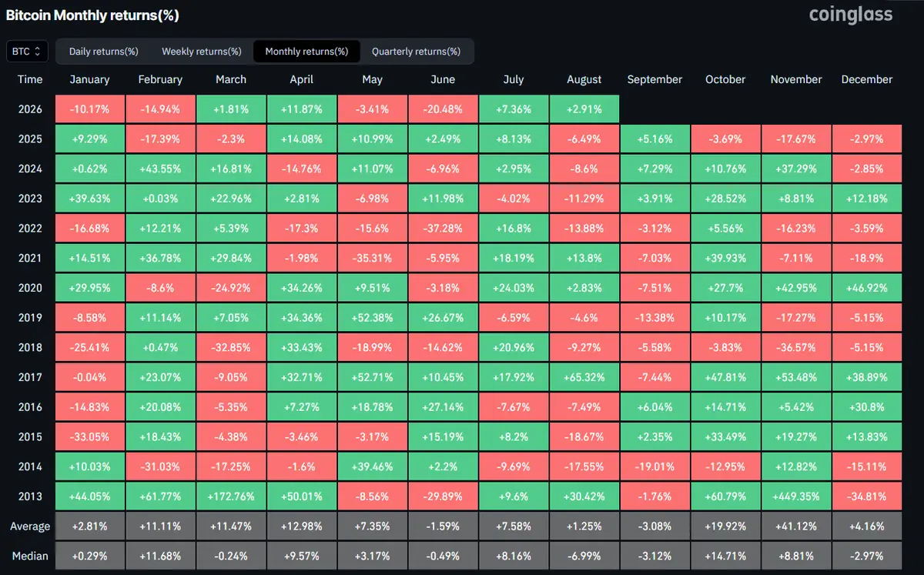Click the January column header
924x575 pixels.
[89, 79]
